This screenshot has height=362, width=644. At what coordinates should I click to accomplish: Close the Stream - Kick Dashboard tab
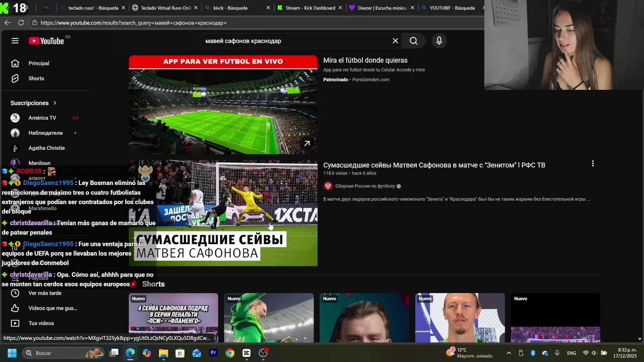pyautogui.click(x=341, y=8)
